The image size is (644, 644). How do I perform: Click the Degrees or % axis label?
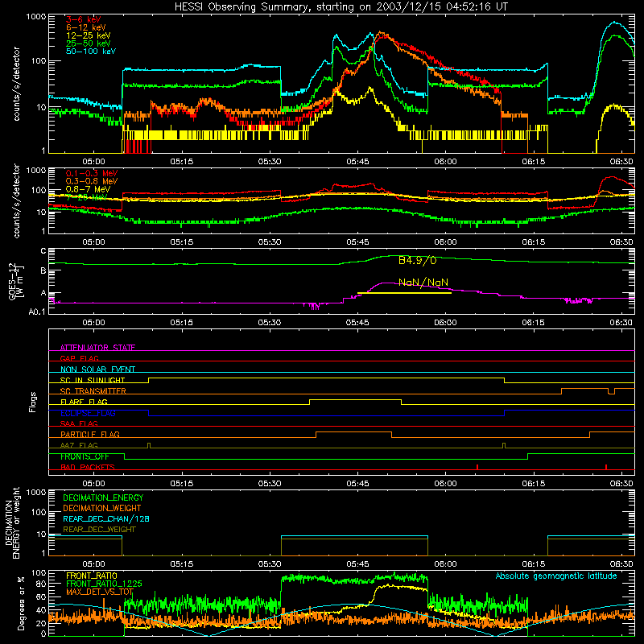[x=21, y=603]
